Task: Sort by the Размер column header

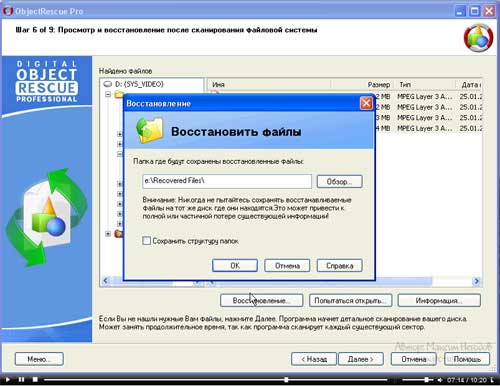Action: point(362,85)
